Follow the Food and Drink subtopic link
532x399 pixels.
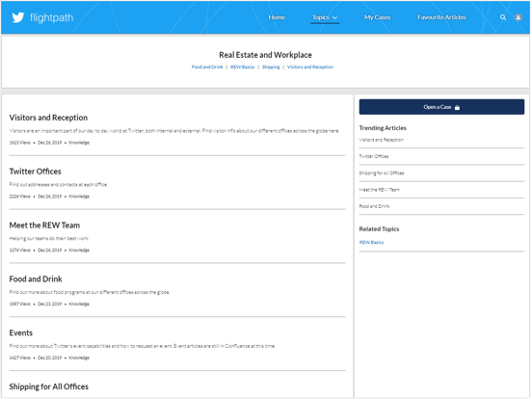207,66
